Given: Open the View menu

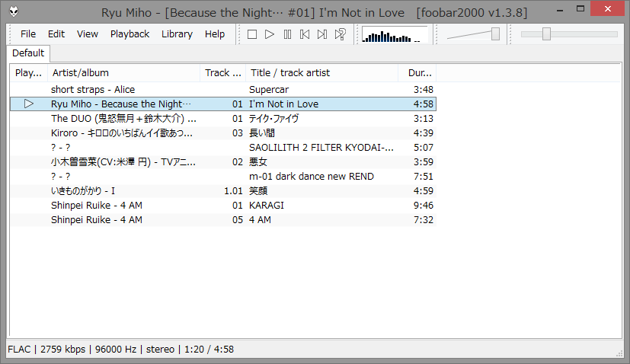Looking at the screenshot, I should point(87,34).
